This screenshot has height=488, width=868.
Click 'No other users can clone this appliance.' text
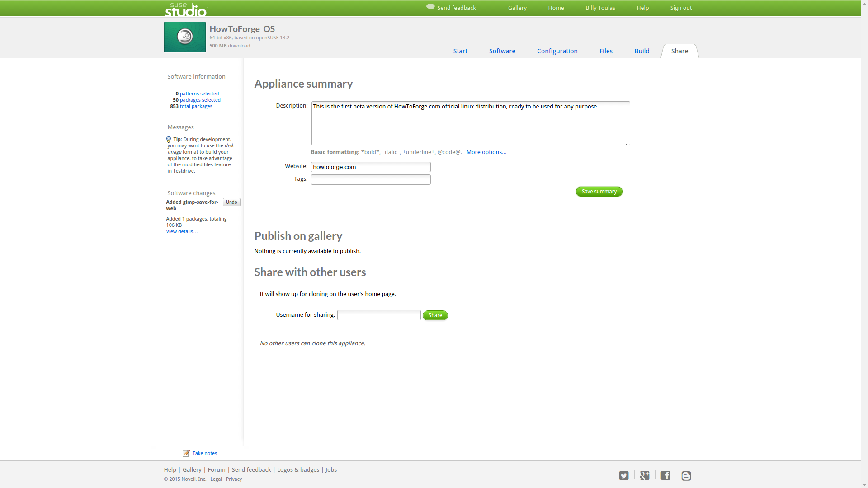pyautogui.click(x=312, y=343)
